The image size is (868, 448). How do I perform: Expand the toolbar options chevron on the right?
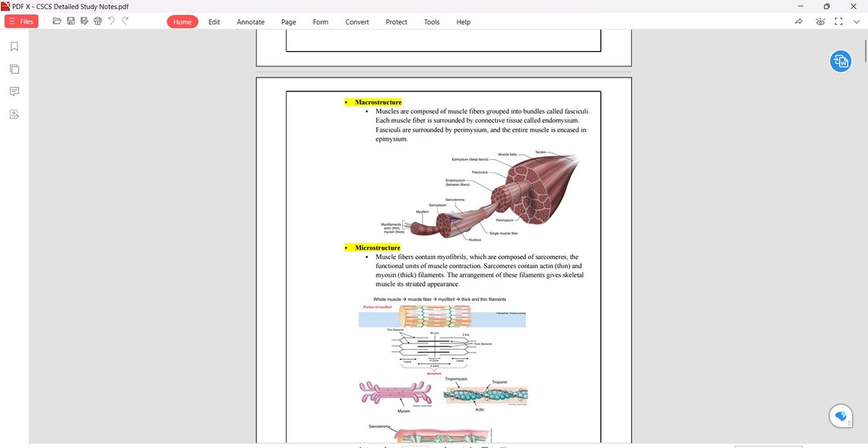pos(856,22)
